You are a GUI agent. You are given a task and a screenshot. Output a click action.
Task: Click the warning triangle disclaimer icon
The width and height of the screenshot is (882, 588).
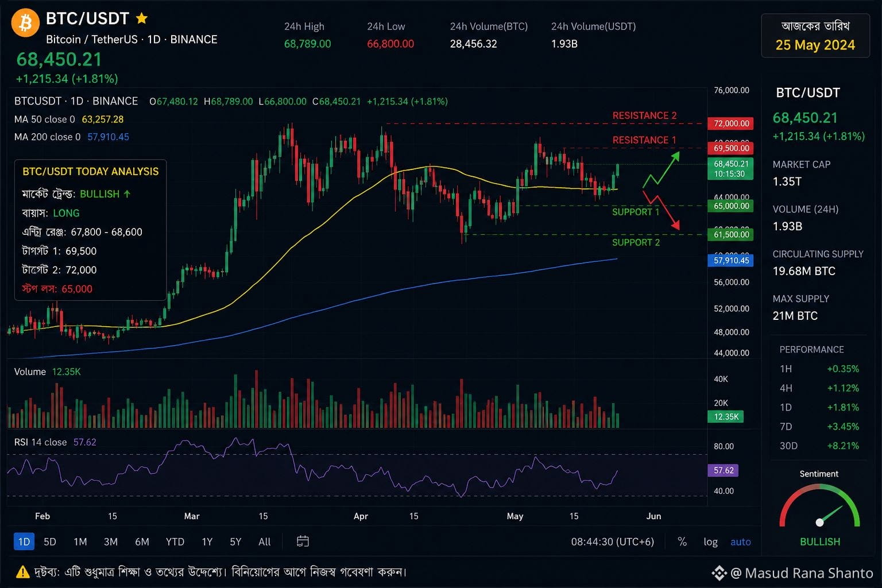click(22, 572)
